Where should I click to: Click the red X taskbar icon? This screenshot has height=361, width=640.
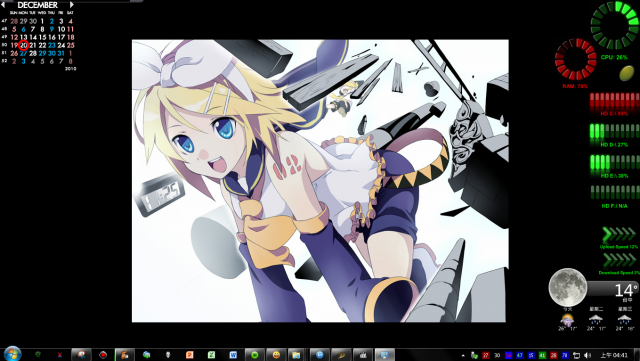(x=60, y=354)
